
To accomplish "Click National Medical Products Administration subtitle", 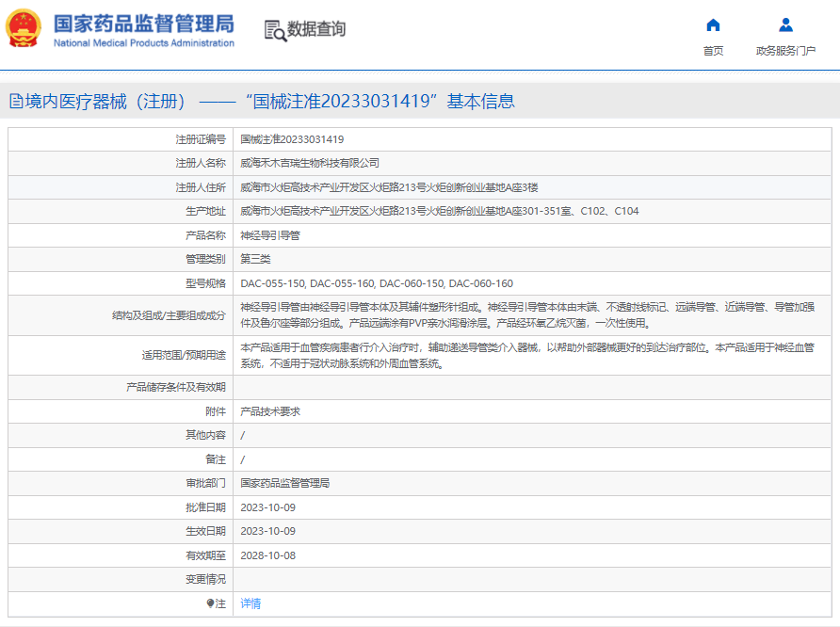I will coord(143,42).
